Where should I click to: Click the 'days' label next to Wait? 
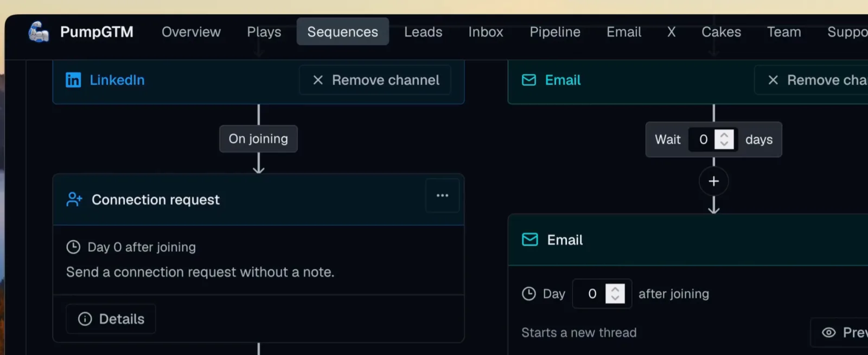(759, 140)
